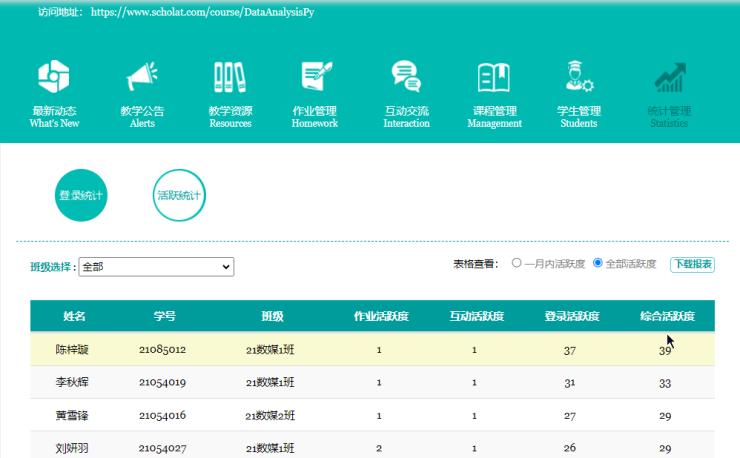
Task: Open the Resources binders icon
Action: [x=230, y=77]
